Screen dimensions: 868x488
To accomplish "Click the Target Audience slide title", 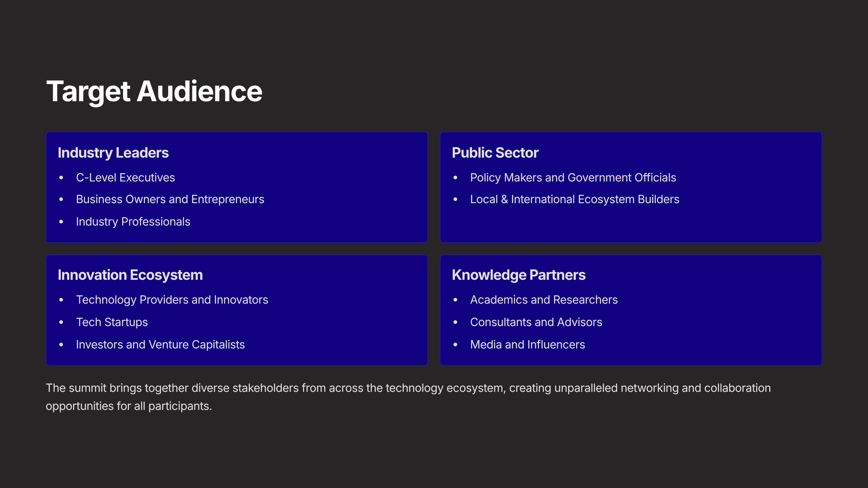I will 154,91.
